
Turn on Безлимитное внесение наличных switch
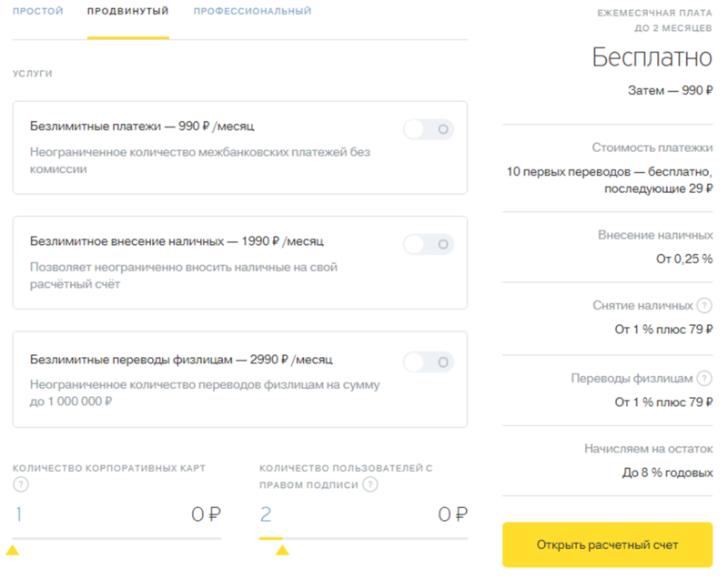(429, 244)
